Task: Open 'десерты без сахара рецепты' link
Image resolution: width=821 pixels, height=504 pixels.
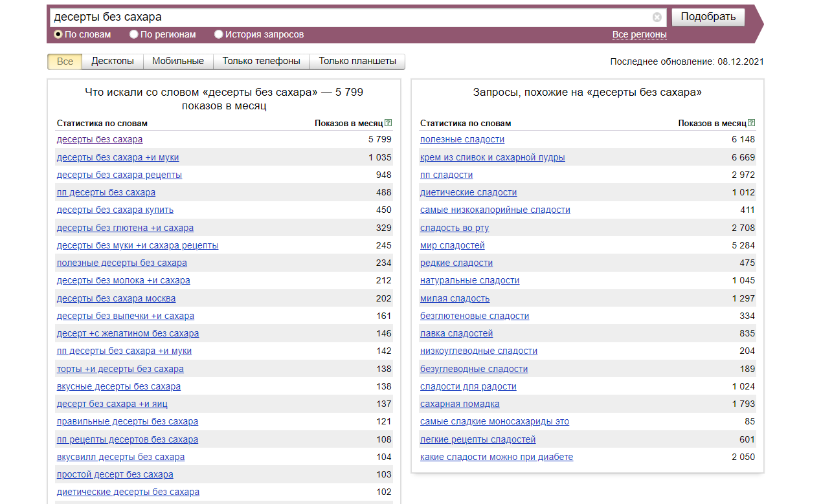Action: [x=119, y=175]
